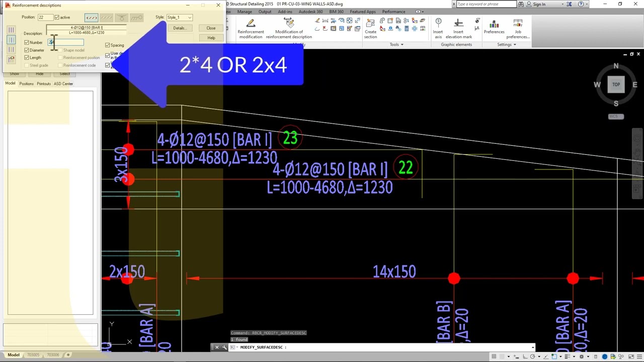Click the keyword search box

pyautogui.click(x=486, y=4)
